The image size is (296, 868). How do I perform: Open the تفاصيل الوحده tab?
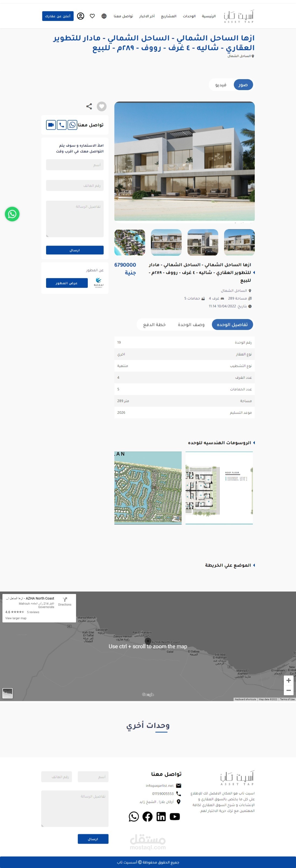pos(232,324)
